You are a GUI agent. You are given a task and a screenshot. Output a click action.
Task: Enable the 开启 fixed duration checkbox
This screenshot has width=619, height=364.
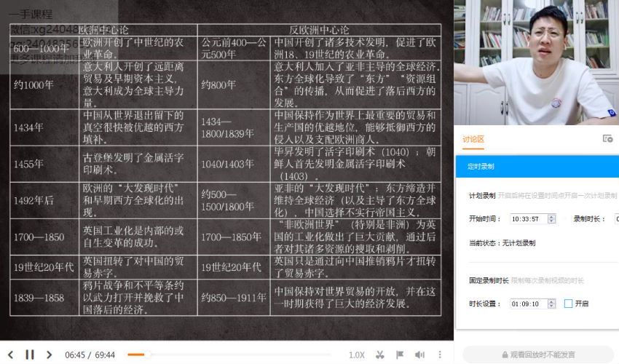click(x=568, y=304)
